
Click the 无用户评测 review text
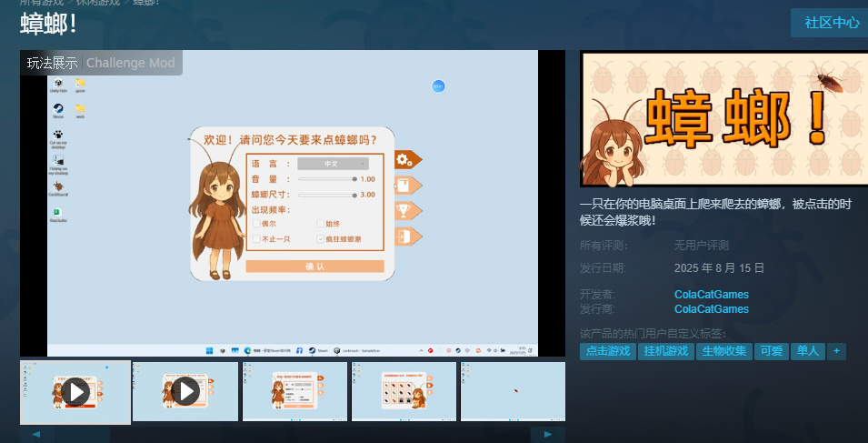point(702,246)
